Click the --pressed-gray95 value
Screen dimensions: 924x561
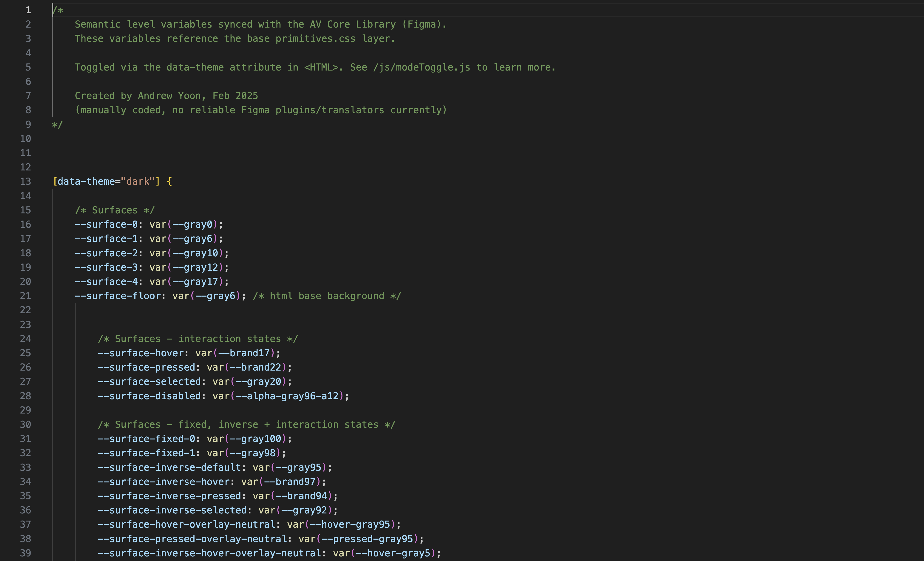(x=367, y=539)
